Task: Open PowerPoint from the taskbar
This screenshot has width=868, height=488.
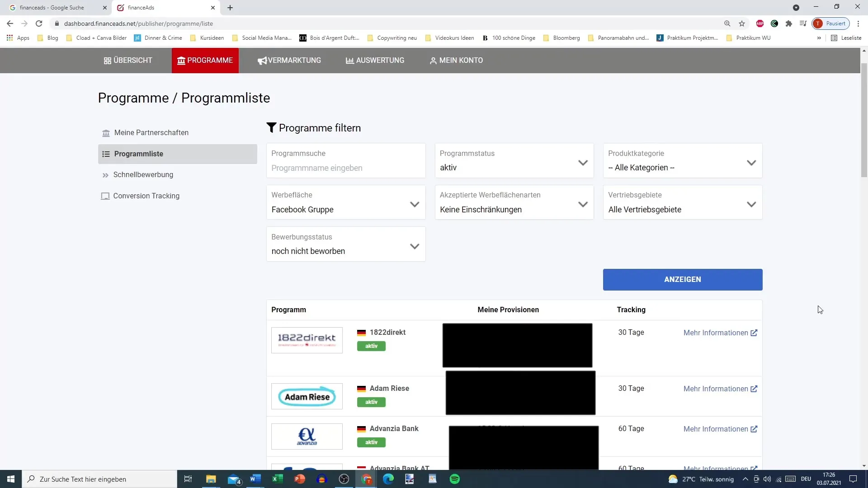Action: pos(300,479)
